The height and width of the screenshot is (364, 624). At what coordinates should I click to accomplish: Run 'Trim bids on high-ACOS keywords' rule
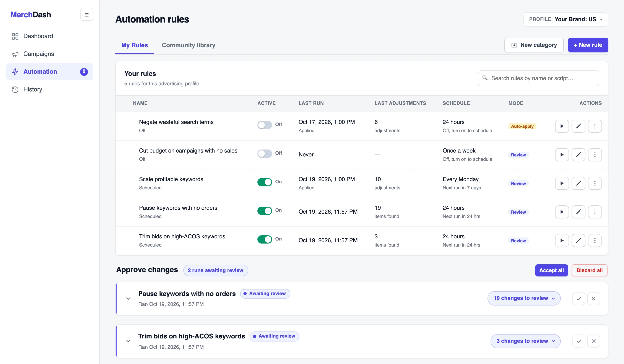coord(562,240)
